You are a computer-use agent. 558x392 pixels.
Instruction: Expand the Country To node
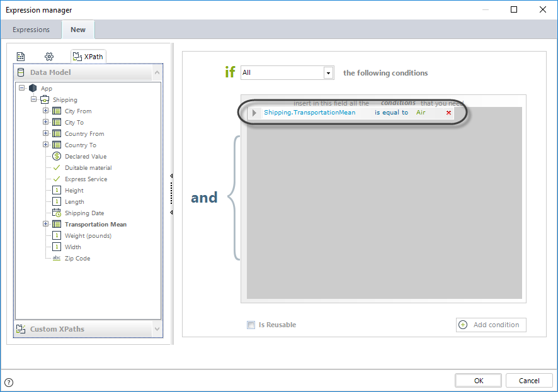pyautogui.click(x=45, y=145)
